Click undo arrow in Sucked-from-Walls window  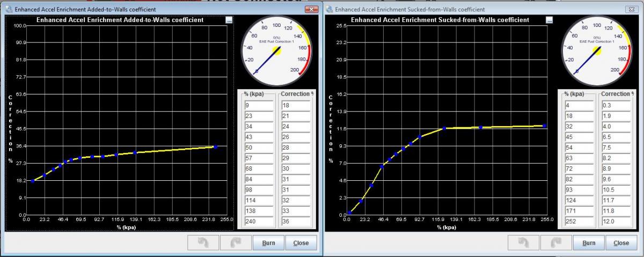click(524, 243)
